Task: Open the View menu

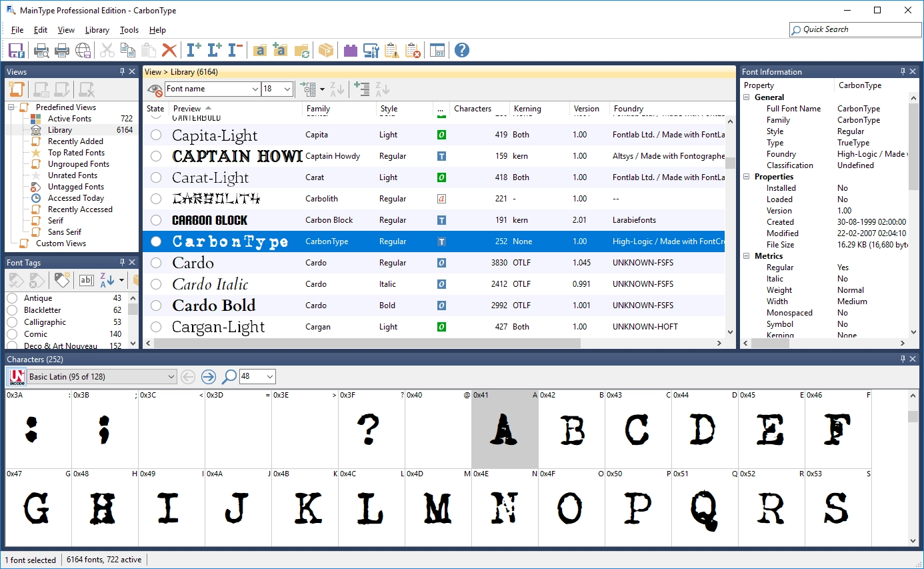Action: coord(66,30)
